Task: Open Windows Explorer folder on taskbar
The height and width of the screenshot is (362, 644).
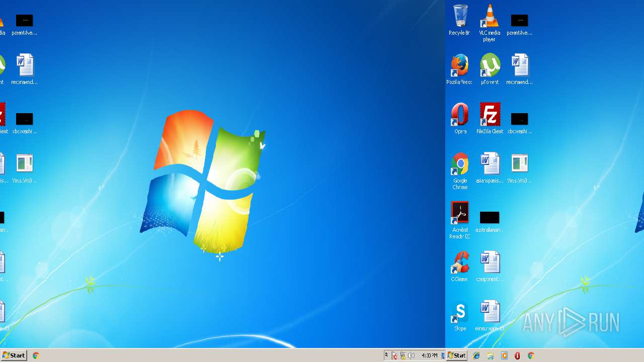Action: click(x=490, y=355)
